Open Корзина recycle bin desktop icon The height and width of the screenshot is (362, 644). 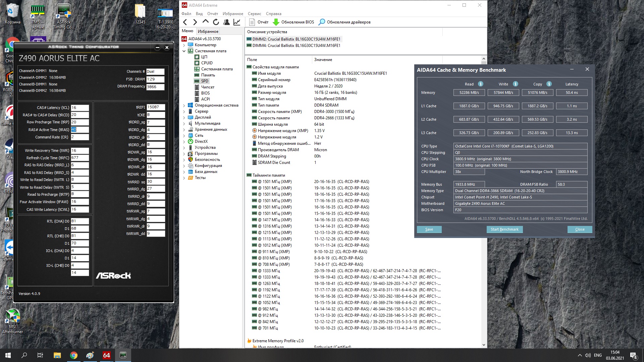[x=12, y=14]
